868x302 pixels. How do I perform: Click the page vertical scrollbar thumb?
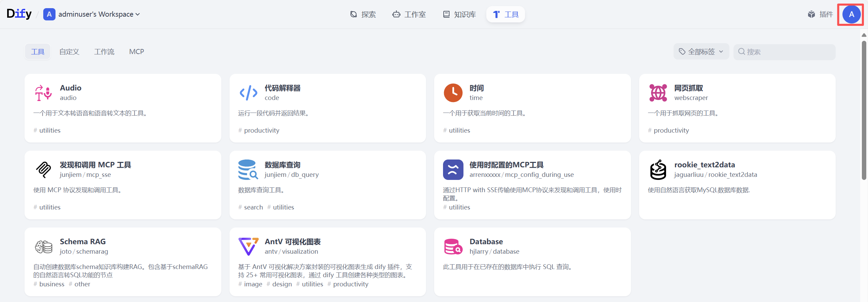[x=864, y=110]
